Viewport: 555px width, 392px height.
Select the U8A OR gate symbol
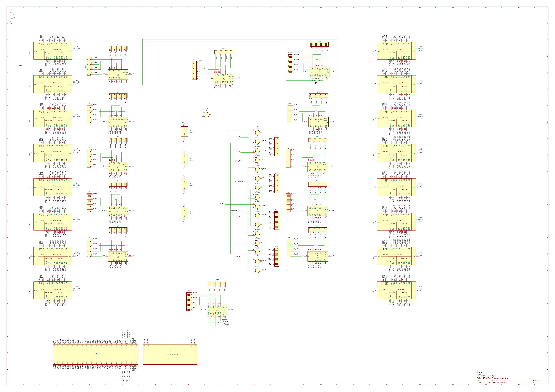pyautogui.click(x=257, y=132)
